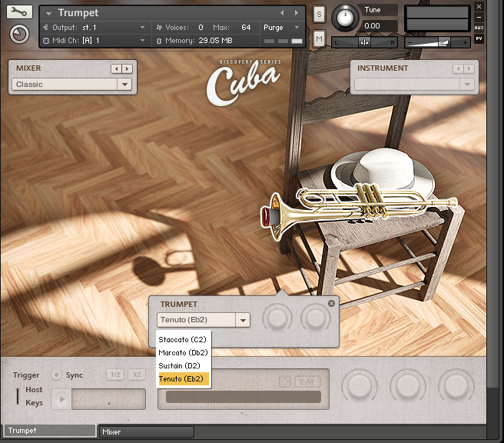Viewport: 504px width, 443px height.
Task: Mute the instrument with the M button
Action: (319, 39)
